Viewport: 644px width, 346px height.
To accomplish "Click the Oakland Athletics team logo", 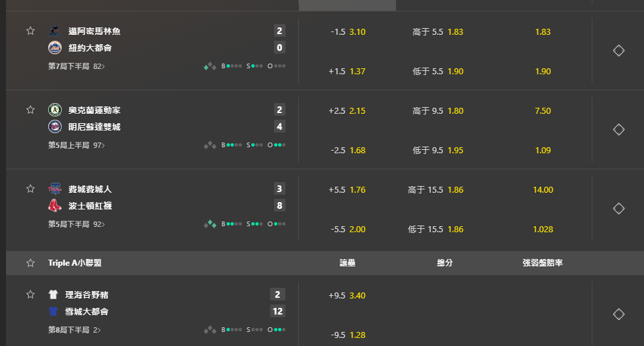I will [x=55, y=110].
